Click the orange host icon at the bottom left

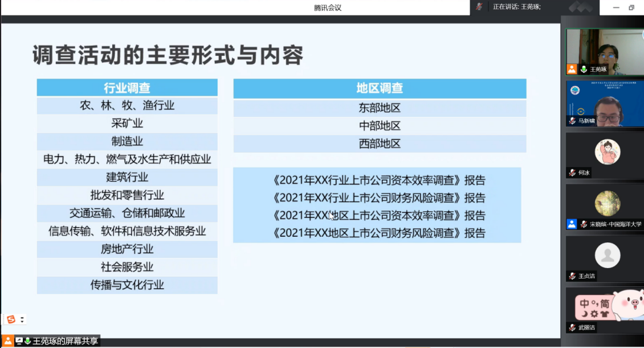pyautogui.click(x=8, y=341)
